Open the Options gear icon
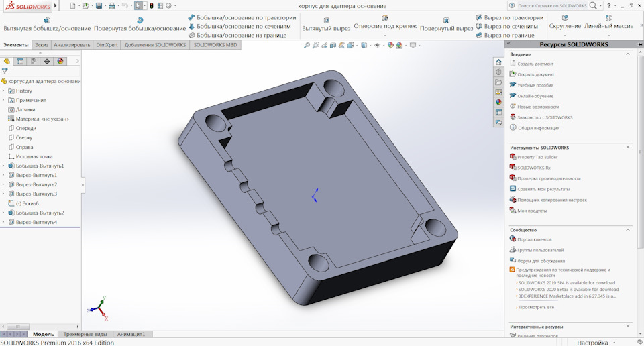The image size is (644, 346). [168, 6]
